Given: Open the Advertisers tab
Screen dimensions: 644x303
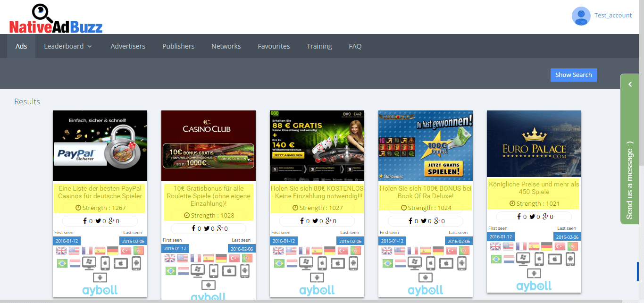Looking at the screenshot, I should coord(128,46).
